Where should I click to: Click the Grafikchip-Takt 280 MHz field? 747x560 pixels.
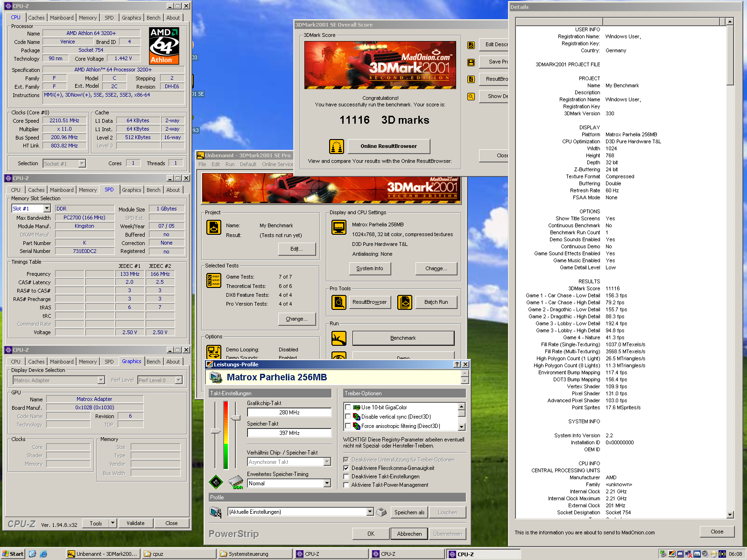[289, 413]
